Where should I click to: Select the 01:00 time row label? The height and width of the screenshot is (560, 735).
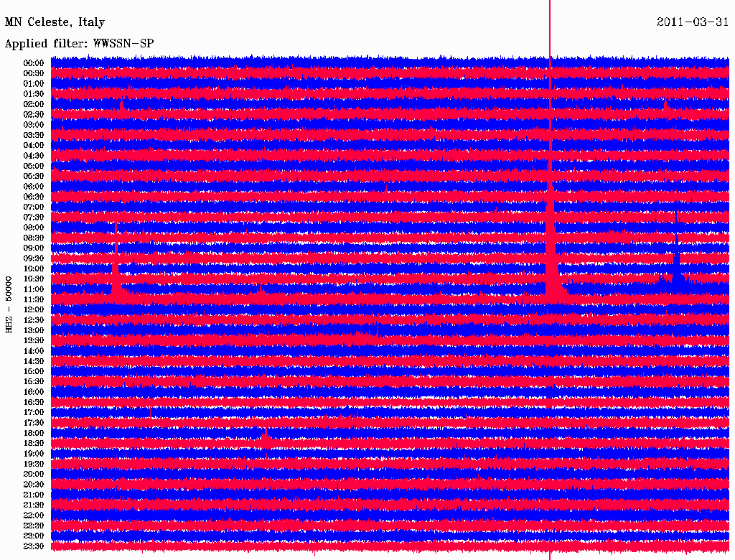pos(34,83)
